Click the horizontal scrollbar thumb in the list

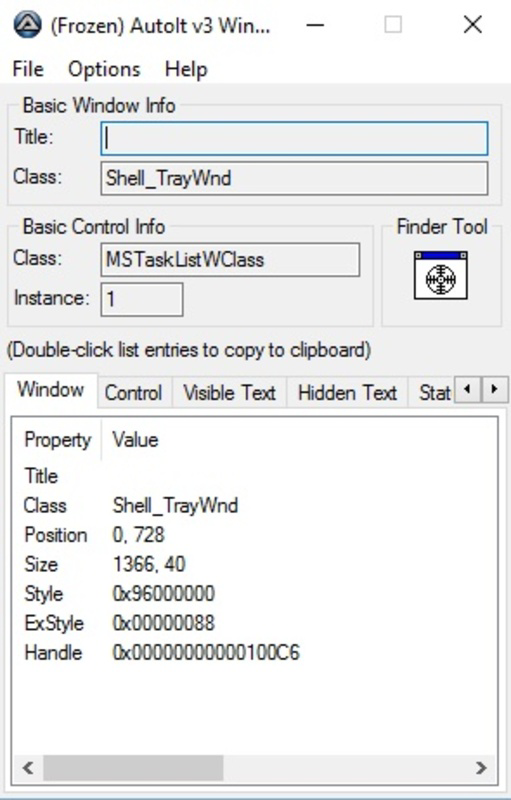pos(133,768)
